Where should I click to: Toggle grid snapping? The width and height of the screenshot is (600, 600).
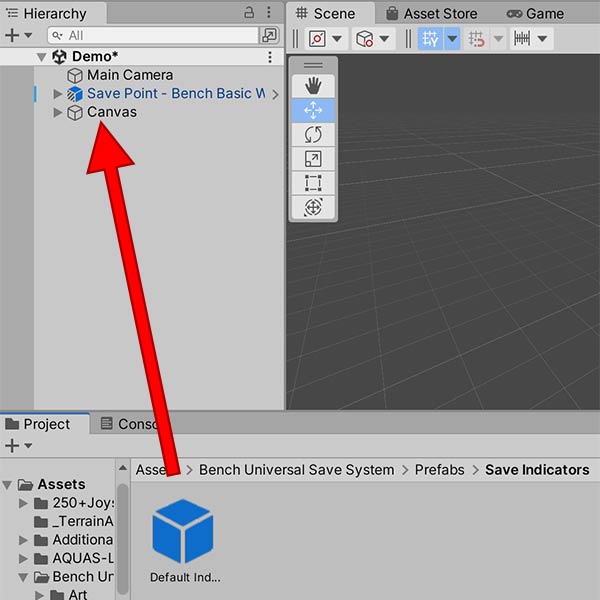point(476,39)
